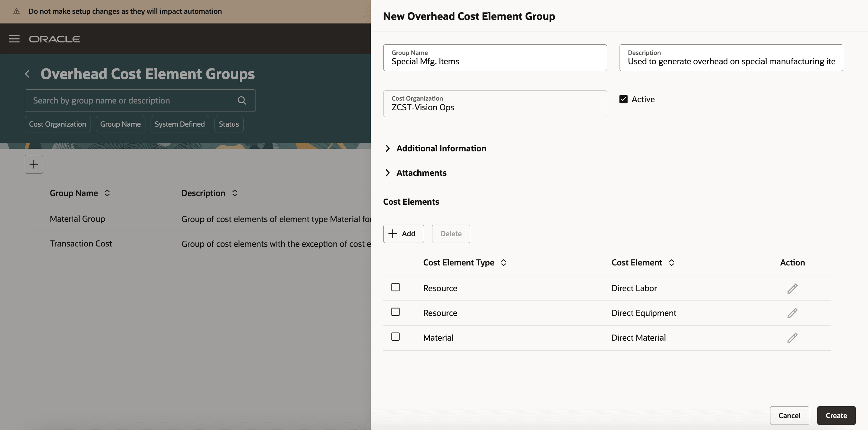The image size is (868, 430).
Task: Edit the Direct Material cost element row
Action: [x=793, y=337]
